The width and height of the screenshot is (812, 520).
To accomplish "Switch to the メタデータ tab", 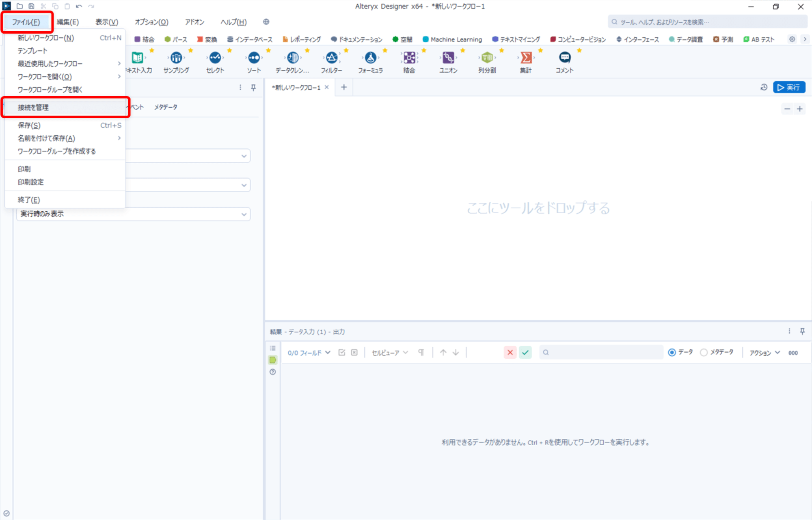I will point(166,107).
